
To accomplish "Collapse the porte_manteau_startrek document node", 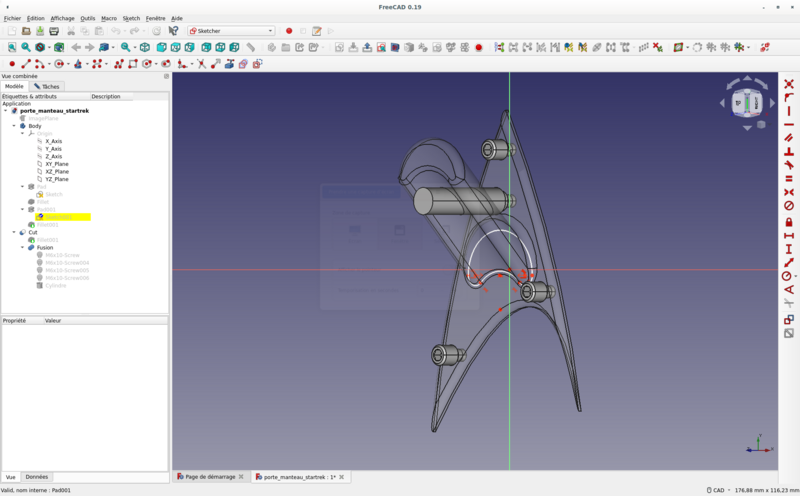I will tap(5, 111).
